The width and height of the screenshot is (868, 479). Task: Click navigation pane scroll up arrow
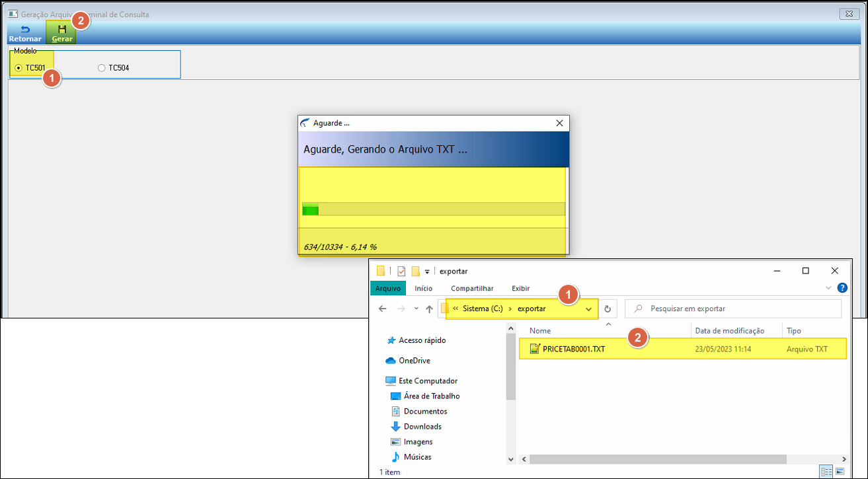(511, 328)
